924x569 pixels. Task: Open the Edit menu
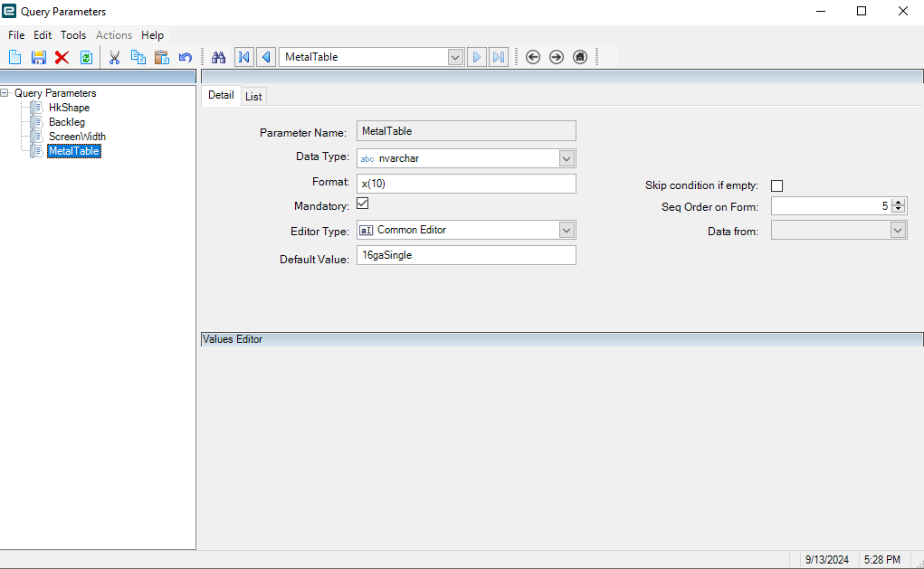(x=43, y=35)
